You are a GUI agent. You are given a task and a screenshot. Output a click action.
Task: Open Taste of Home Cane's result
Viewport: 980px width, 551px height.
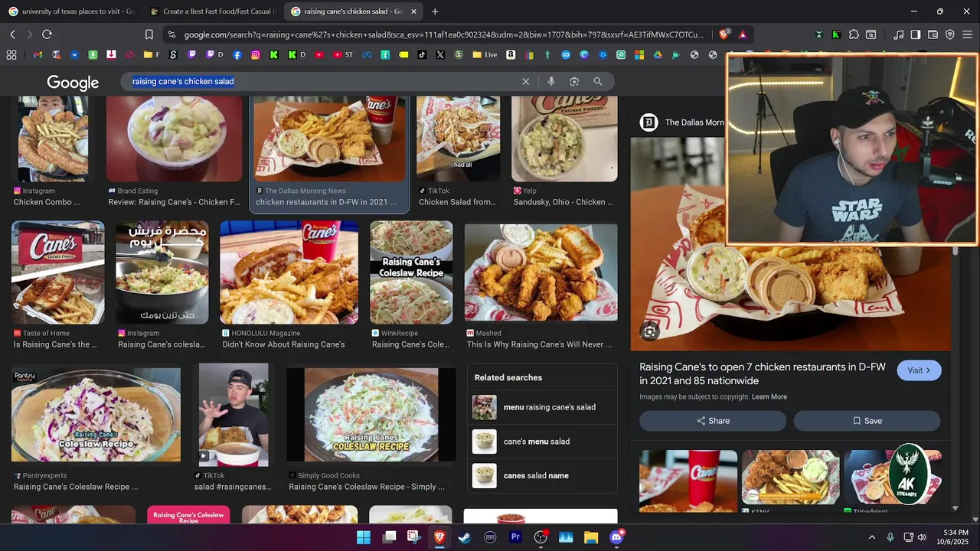57,285
